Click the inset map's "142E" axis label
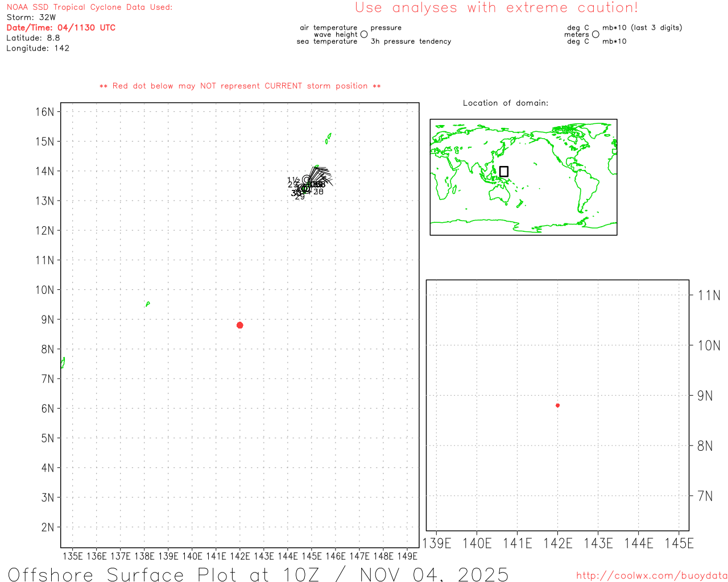Screen dimensions: 728x582 click(x=558, y=543)
